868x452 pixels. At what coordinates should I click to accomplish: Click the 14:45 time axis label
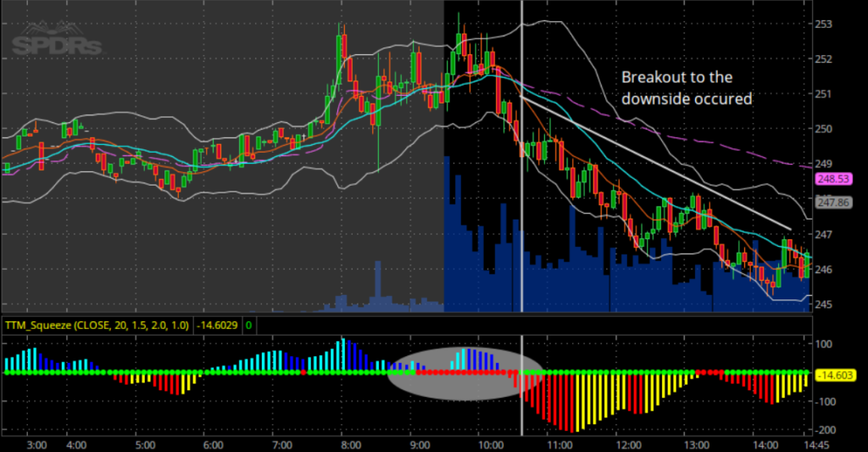click(x=816, y=445)
